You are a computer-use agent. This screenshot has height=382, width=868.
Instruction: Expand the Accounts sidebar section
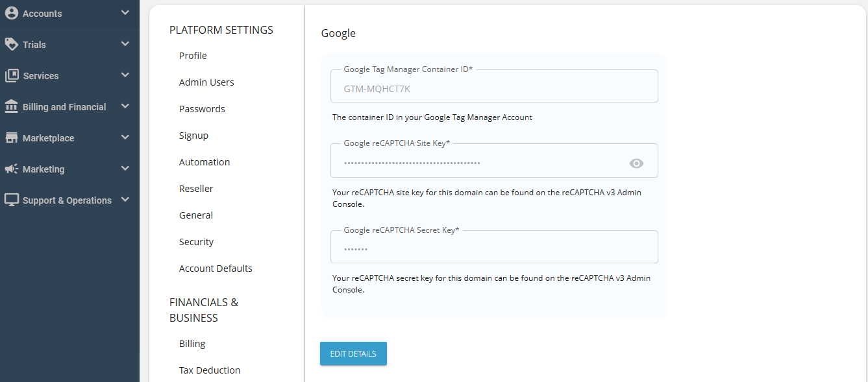coord(125,12)
